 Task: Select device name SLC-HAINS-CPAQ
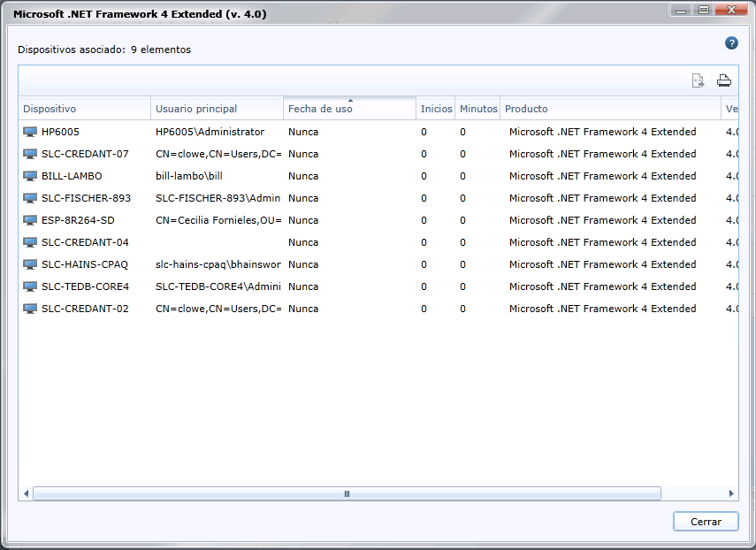click(85, 264)
